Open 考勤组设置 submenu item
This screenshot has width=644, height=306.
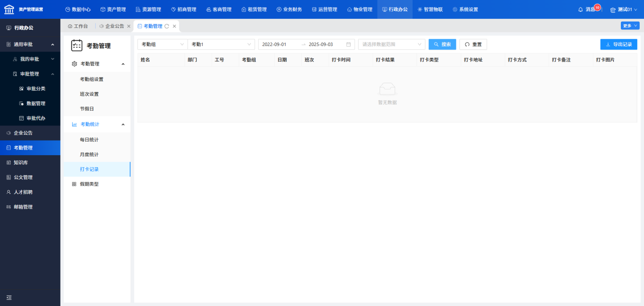pos(97,80)
